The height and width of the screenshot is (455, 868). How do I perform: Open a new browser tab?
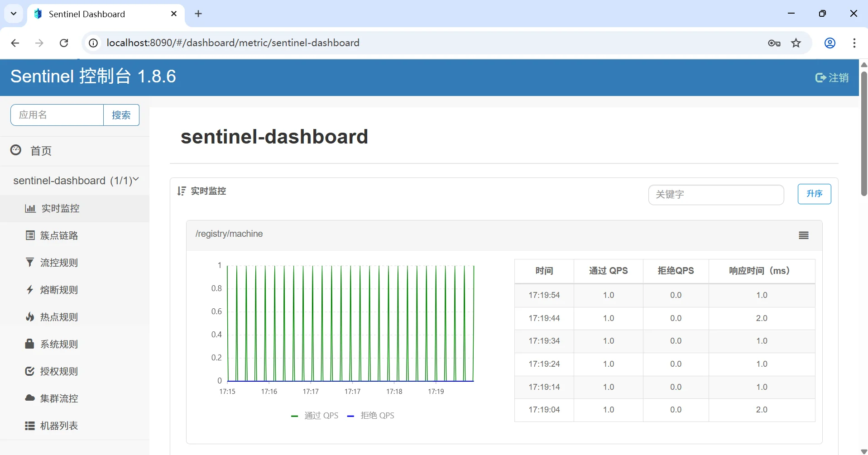(198, 14)
